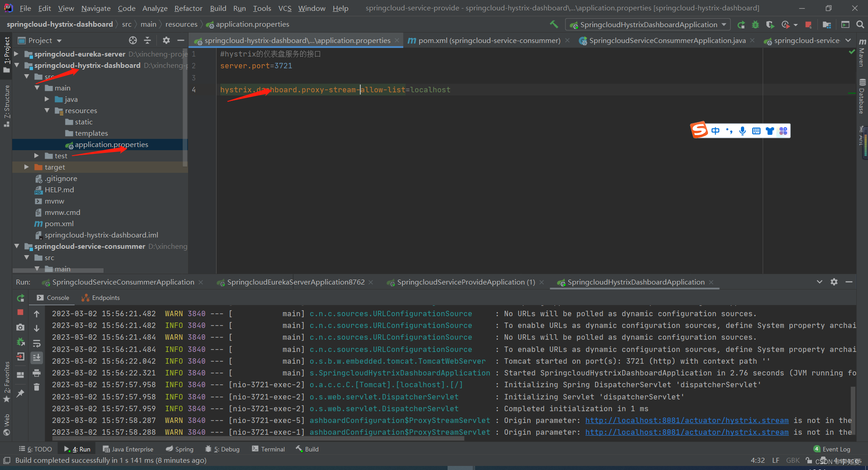Open the Terminal tool window button
The width and height of the screenshot is (868, 470).
pyautogui.click(x=269, y=449)
